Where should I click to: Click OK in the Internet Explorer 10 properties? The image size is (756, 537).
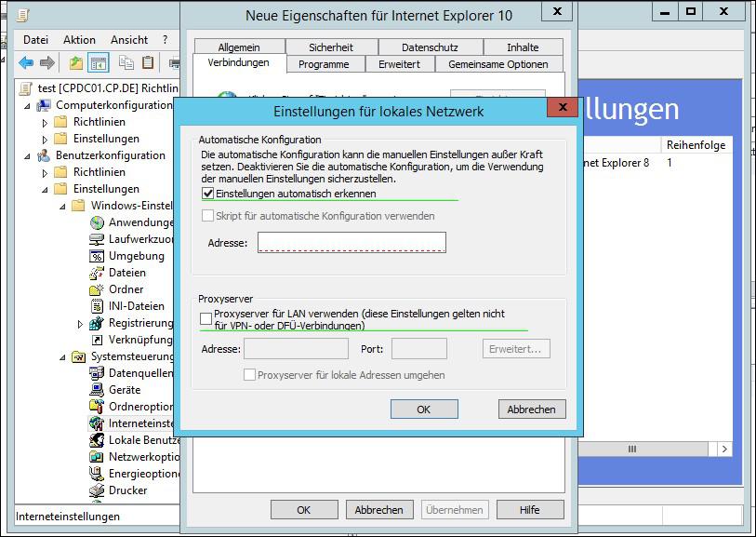[304, 509]
